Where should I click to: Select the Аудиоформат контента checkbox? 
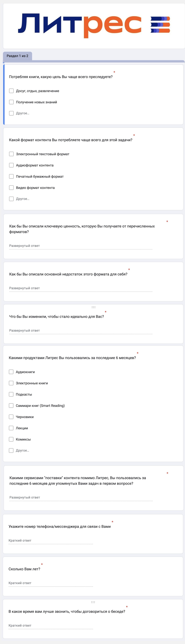[x=11, y=165]
